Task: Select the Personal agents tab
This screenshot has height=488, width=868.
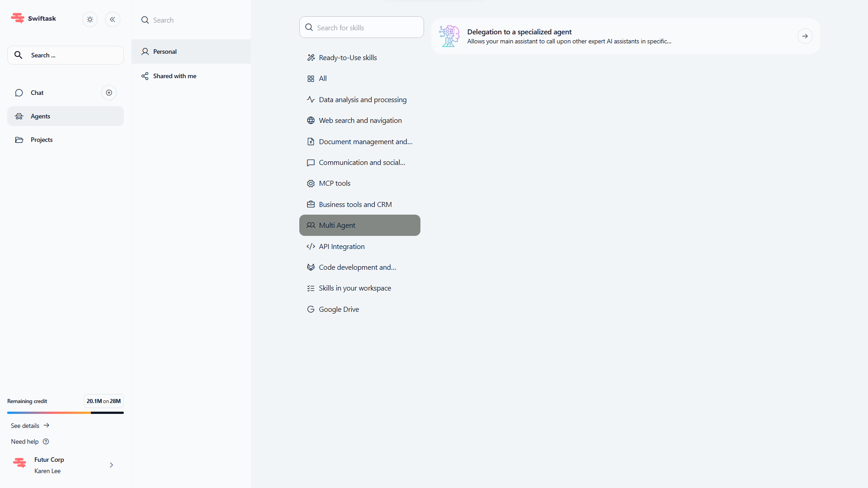Action: click(x=165, y=52)
